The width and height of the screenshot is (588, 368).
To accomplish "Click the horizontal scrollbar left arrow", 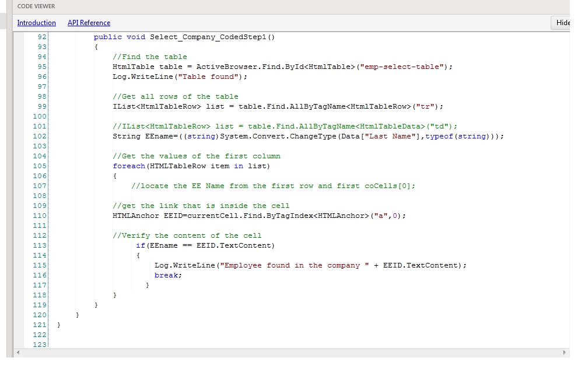I will (19, 353).
